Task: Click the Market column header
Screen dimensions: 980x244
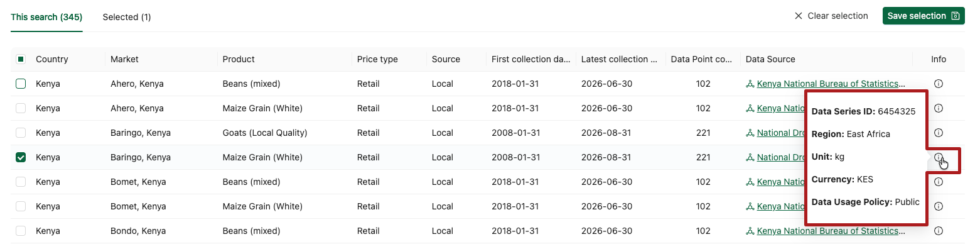Action: [124, 59]
